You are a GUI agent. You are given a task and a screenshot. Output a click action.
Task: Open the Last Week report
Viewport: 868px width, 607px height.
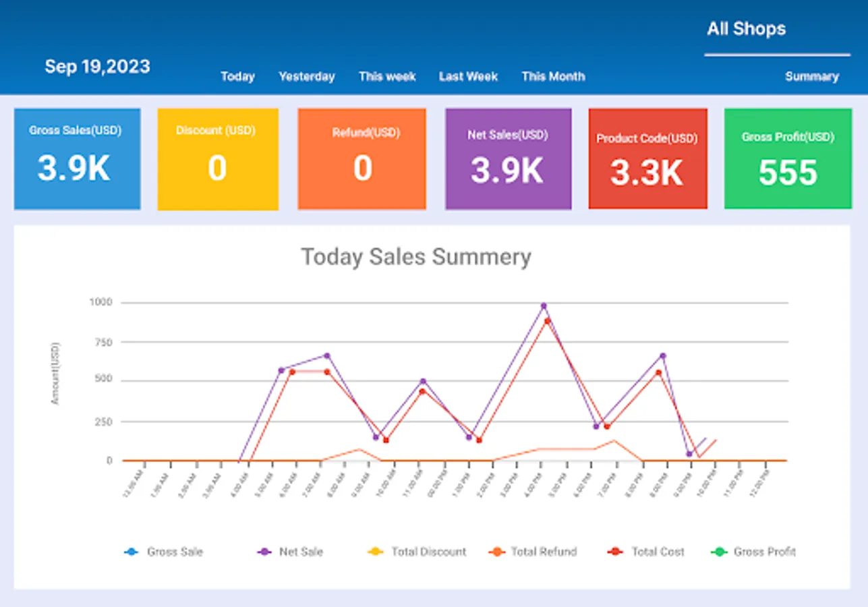point(467,76)
